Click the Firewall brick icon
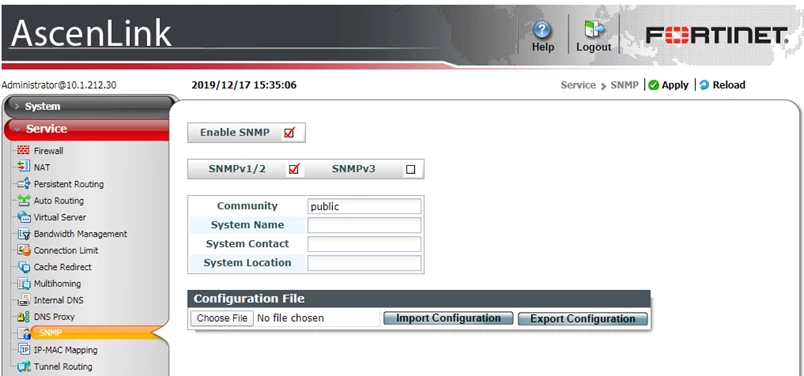Image resolution: width=804 pixels, height=376 pixels. pyautogui.click(x=24, y=150)
